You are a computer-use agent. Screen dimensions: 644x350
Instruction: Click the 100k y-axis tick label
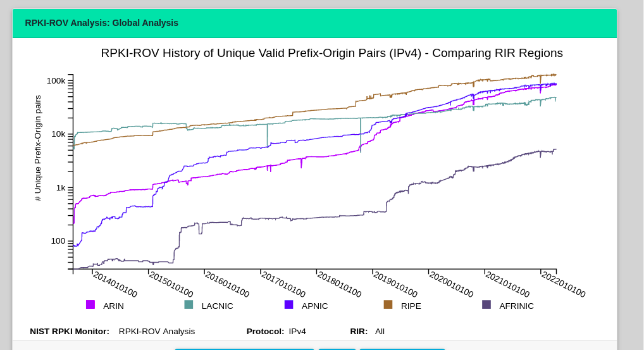(56, 81)
